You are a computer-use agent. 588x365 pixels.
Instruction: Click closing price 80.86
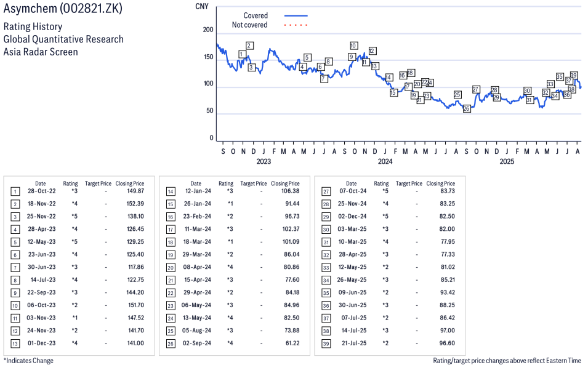pos(292,267)
